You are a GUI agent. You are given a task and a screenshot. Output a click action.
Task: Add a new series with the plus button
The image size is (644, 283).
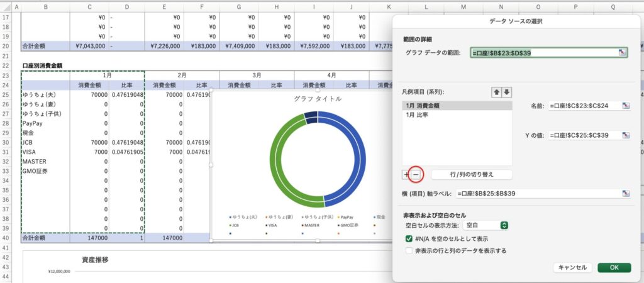point(406,174)
